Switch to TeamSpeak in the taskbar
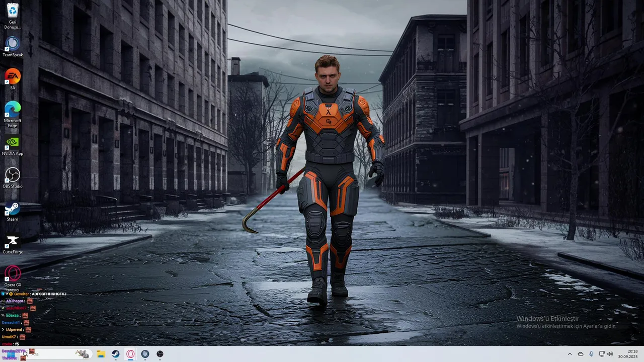This screenshot has width=644, height=362. point(145,354)
